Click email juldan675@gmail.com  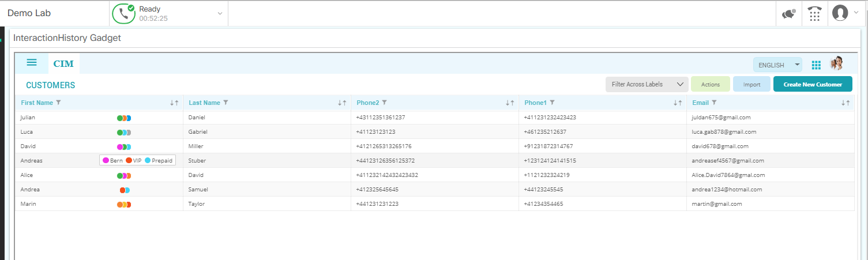pos(722,117)
